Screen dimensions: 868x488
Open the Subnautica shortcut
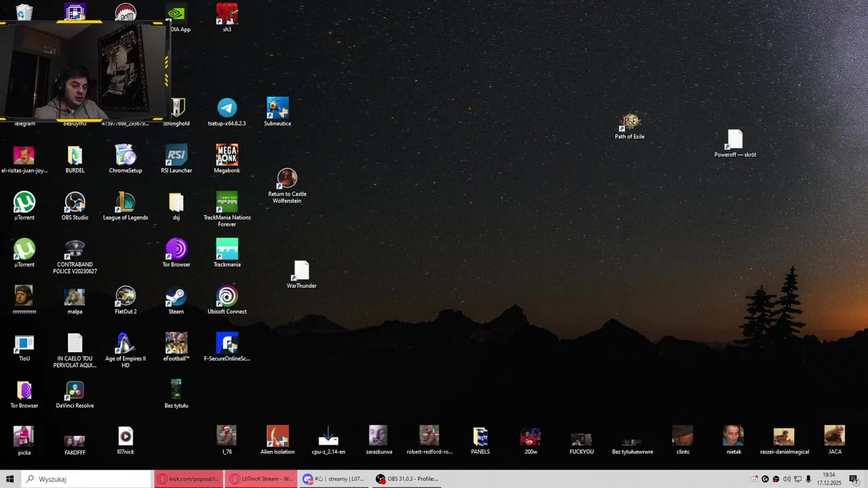(x=277, y=112)
